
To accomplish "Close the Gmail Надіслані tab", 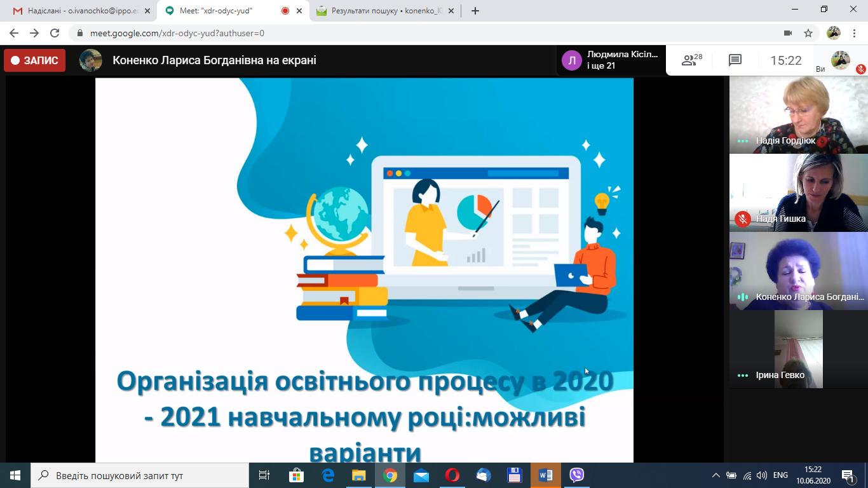I will (147, 11).
